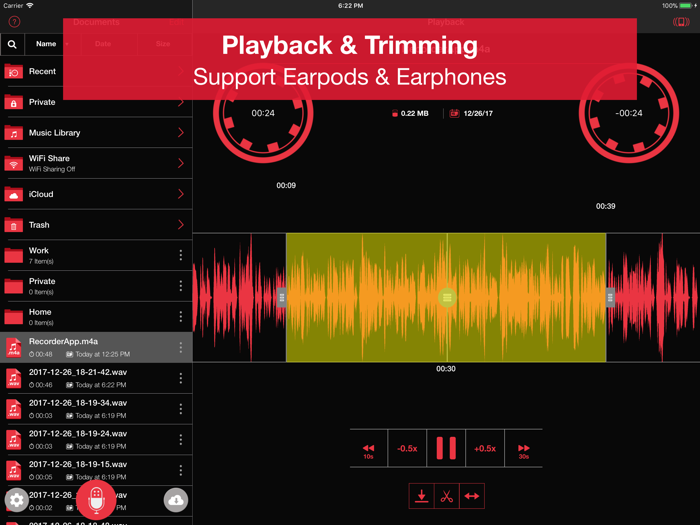Viewport: 700px width, 525px height.
Task: Open options for 2017-12-26_18-19-34.wav
Action: click(x=181, y=409)
